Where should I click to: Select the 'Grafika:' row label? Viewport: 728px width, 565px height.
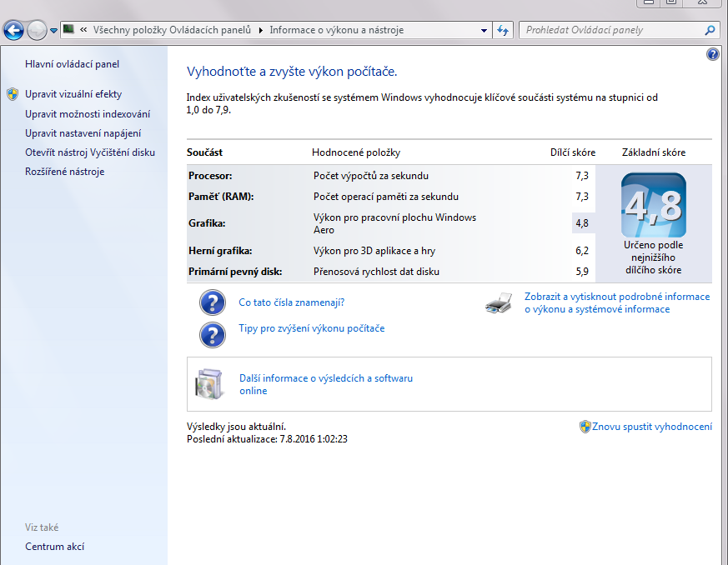pos(207,223)
